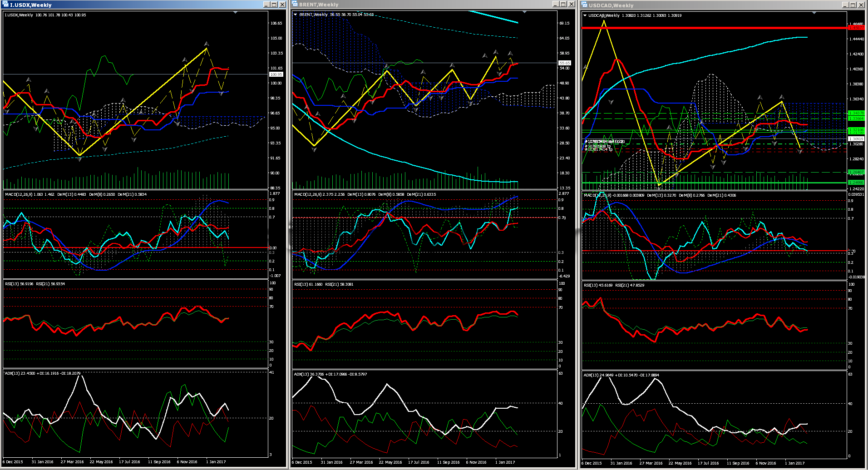
Task: Close the BRENT,Weekly chart window
Action: click(572, 4)
